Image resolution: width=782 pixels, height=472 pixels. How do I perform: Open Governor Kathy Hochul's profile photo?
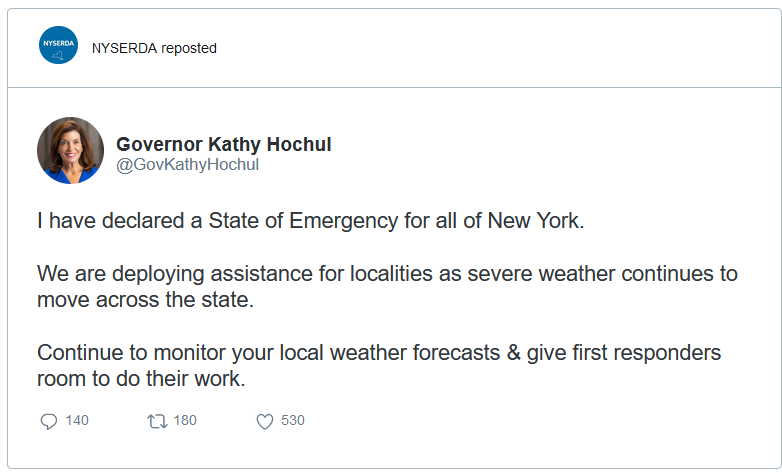pyautogui.click(x=71, y=150)
